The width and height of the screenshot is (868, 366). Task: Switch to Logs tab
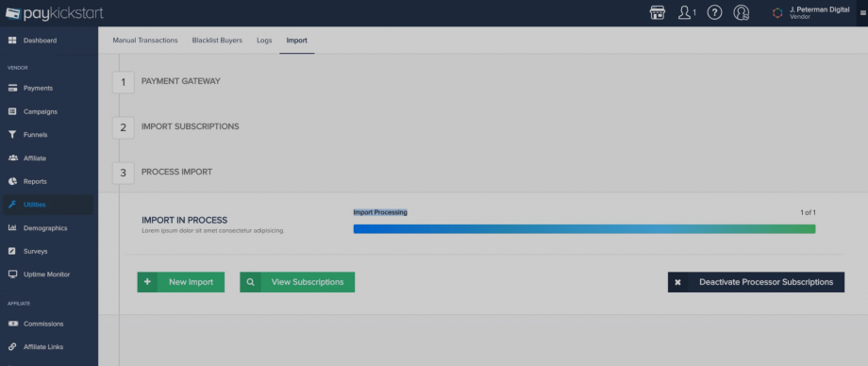click(x=264, y=41)
